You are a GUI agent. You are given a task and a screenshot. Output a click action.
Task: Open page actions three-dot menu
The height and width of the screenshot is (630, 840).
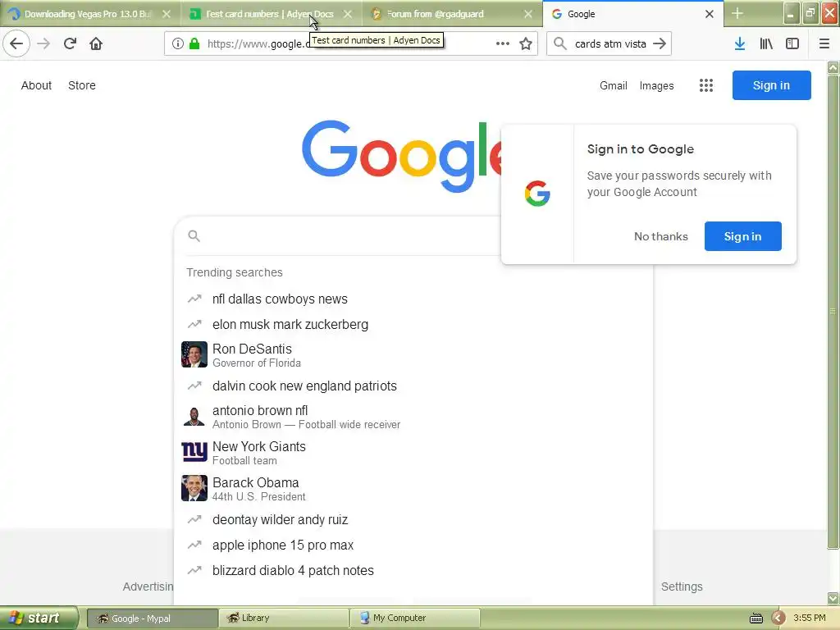coord(503,43)
